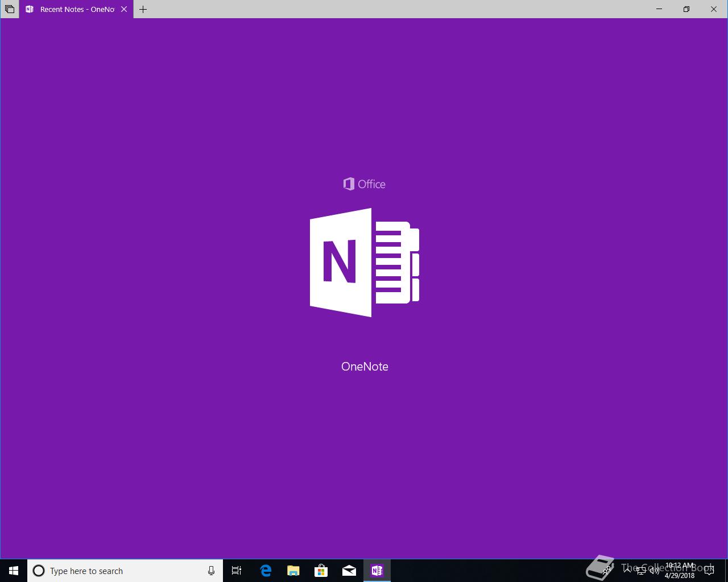Open the volume speaker tray icon
This screenshot has width=728, height=582.
point(655,571)
